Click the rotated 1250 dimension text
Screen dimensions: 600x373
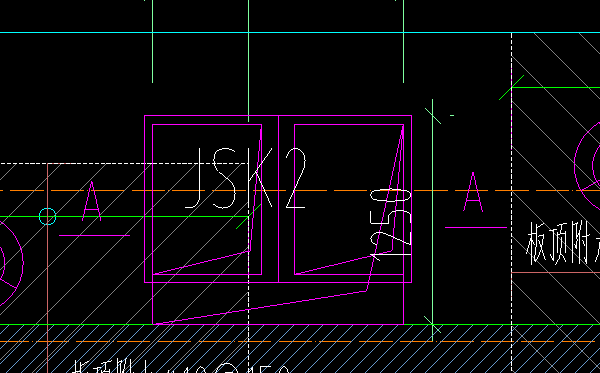(391, 224)
